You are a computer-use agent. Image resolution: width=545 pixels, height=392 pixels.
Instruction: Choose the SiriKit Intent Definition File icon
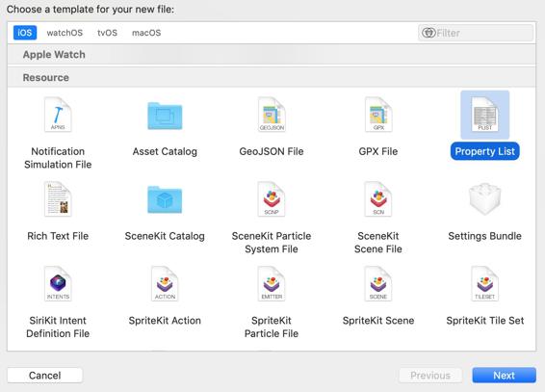coord(58,283)
